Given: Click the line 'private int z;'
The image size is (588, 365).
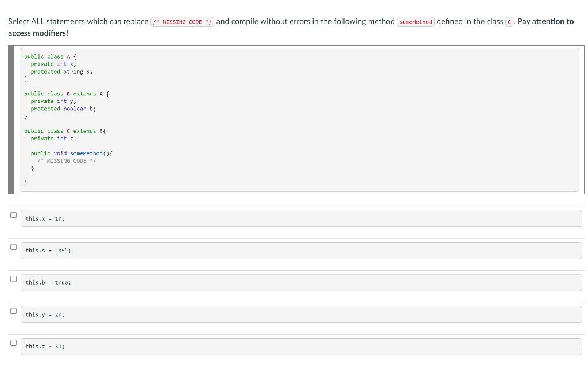Looking at the screenshot, I should point(53,138).
